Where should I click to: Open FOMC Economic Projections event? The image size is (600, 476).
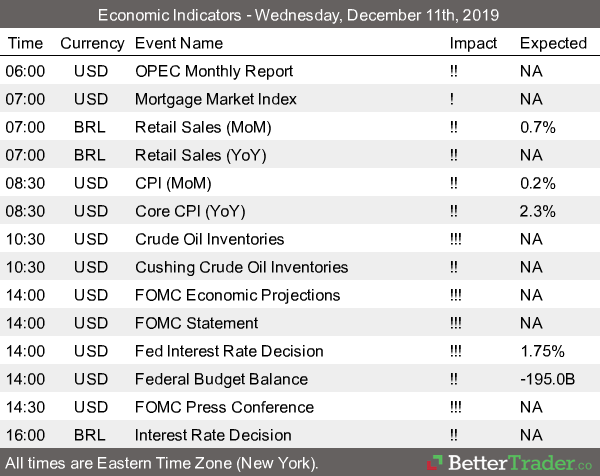click(x=237, y=295)
